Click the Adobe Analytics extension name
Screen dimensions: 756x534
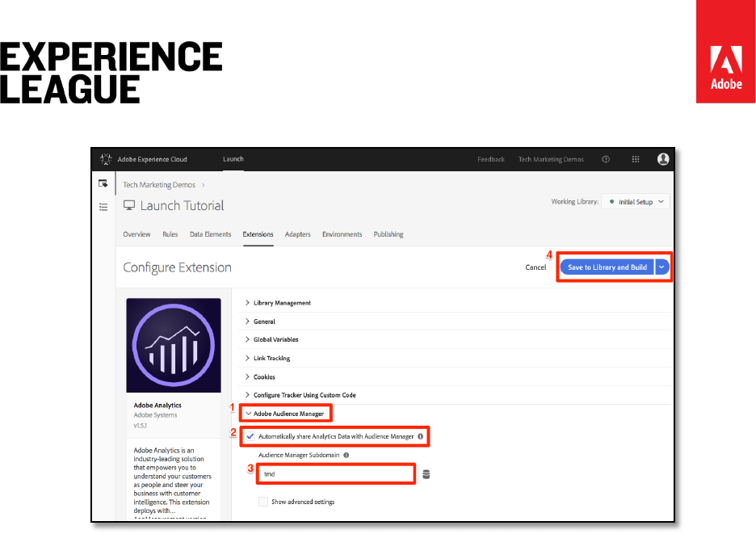157,406
